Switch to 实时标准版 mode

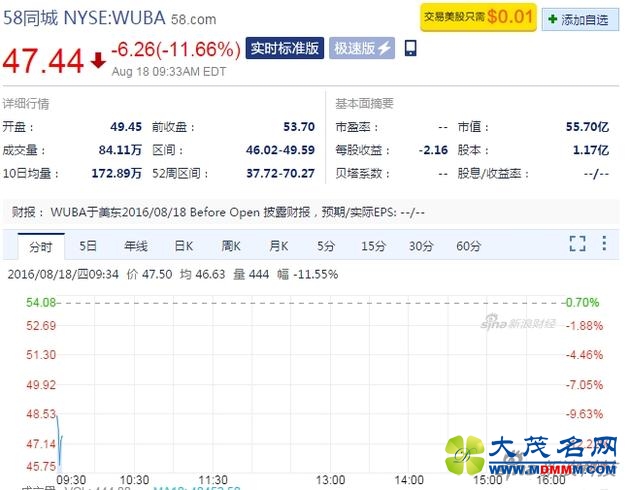[284, 48]
